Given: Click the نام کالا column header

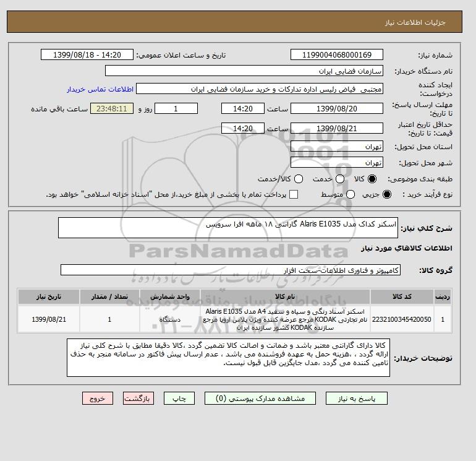Looking at the screenshot, I should tap(285, 296).
